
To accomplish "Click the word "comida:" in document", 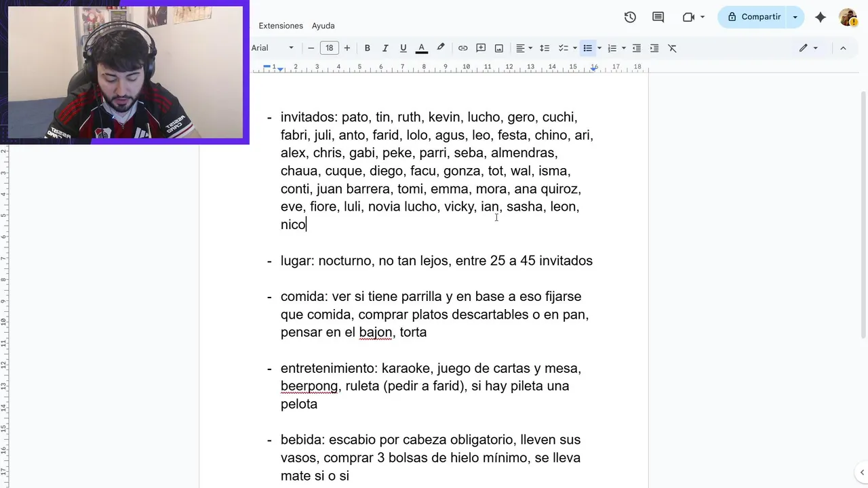I will pos(304,296).
